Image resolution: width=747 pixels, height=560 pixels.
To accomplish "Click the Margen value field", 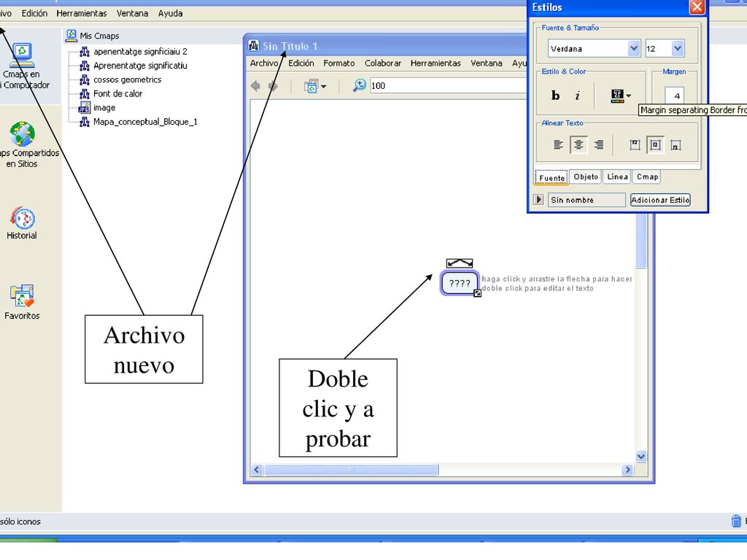I will [x=674, y=96].
